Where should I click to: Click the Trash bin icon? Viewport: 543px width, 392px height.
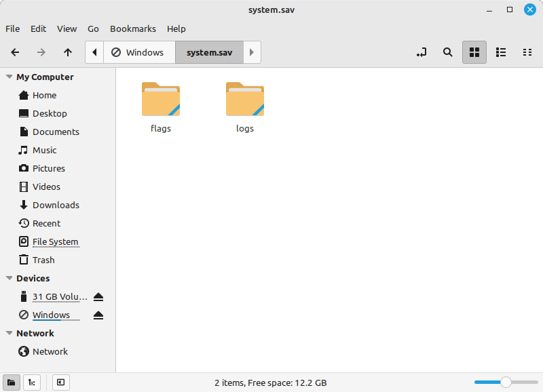(24, 260)
